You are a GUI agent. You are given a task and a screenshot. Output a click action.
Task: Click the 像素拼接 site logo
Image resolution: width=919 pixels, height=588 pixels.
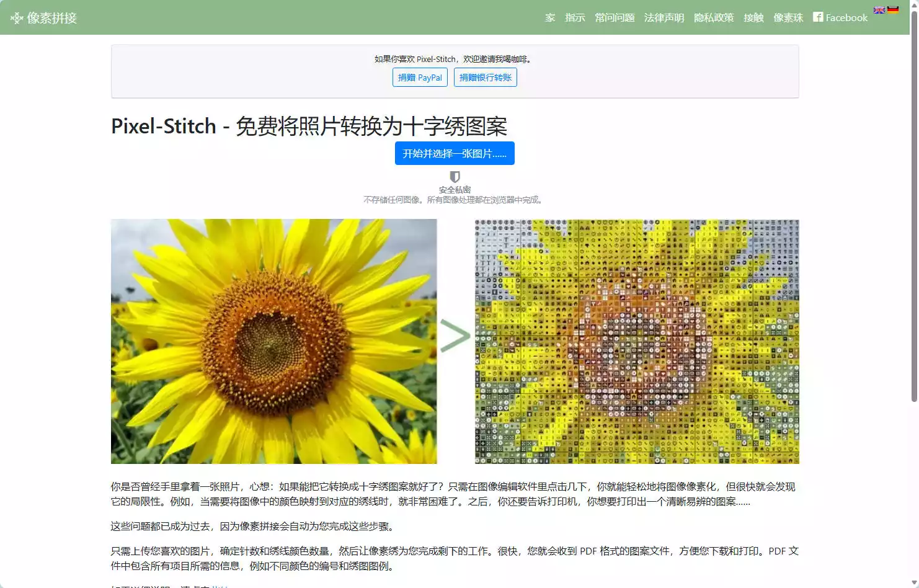43,18
